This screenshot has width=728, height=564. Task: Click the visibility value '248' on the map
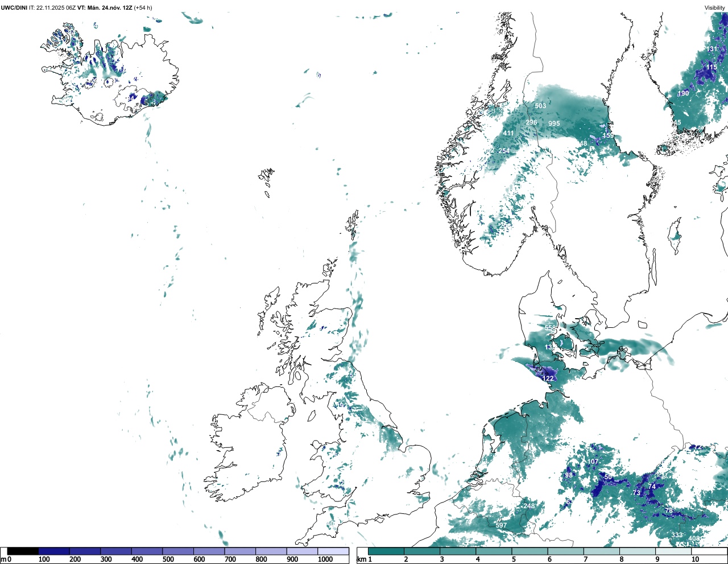[x=529, y=506]
